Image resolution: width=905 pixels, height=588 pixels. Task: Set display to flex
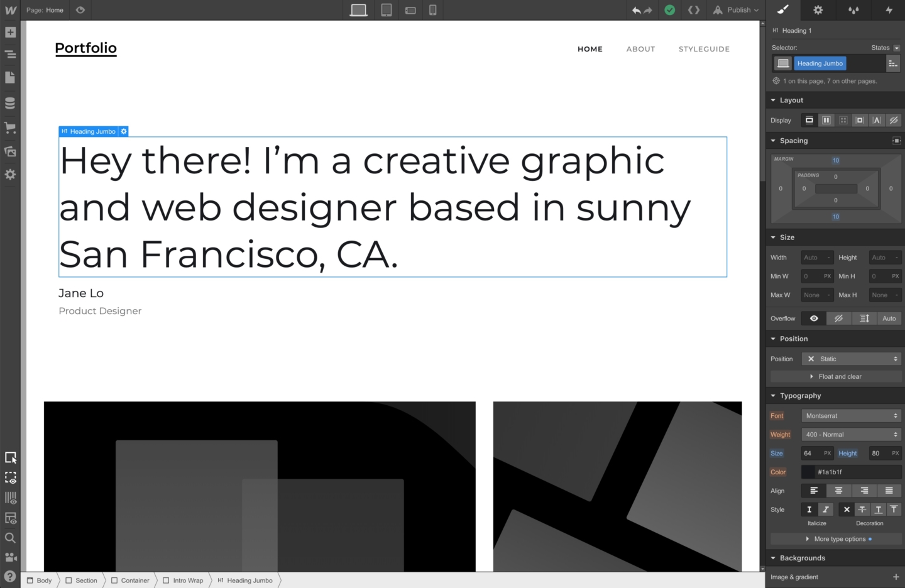click(x=826, y=121)
